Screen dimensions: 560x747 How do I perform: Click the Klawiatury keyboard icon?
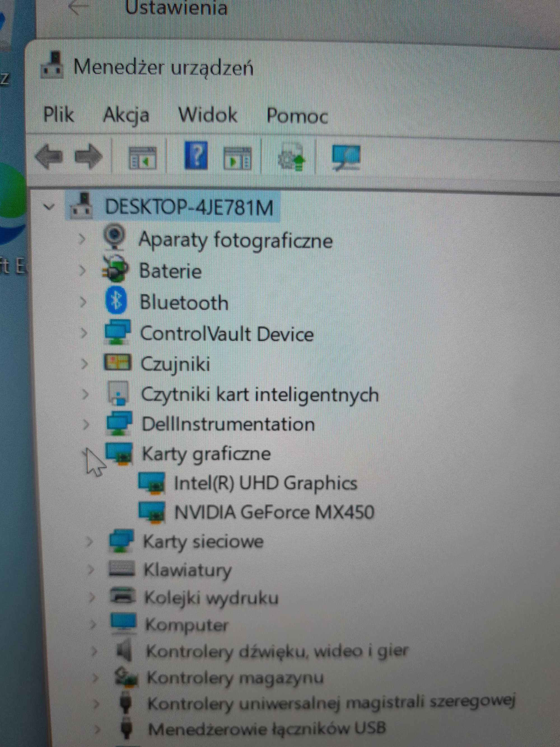(122, 569)
